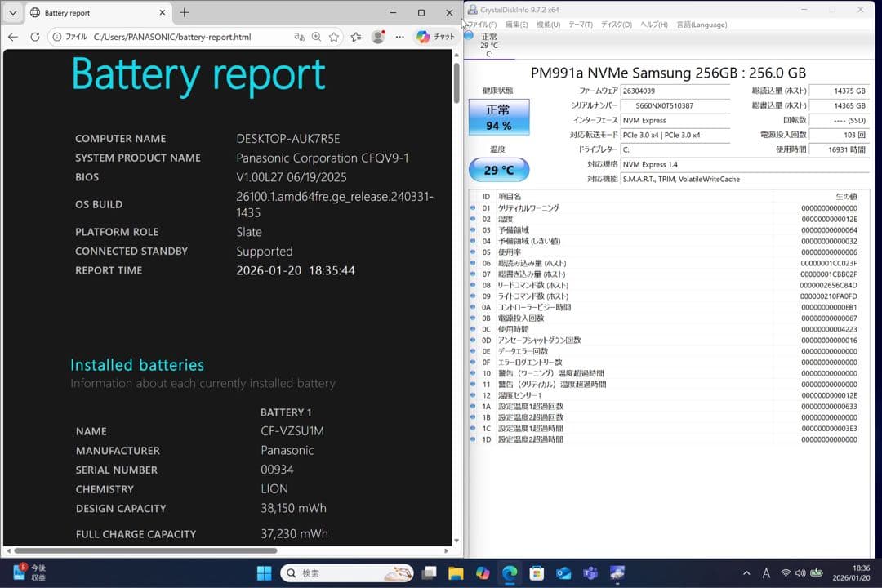The width and height of the screenshot is (882, 588).
Task: Open the Edge profile avatar icon
Action: coord(377,37)
